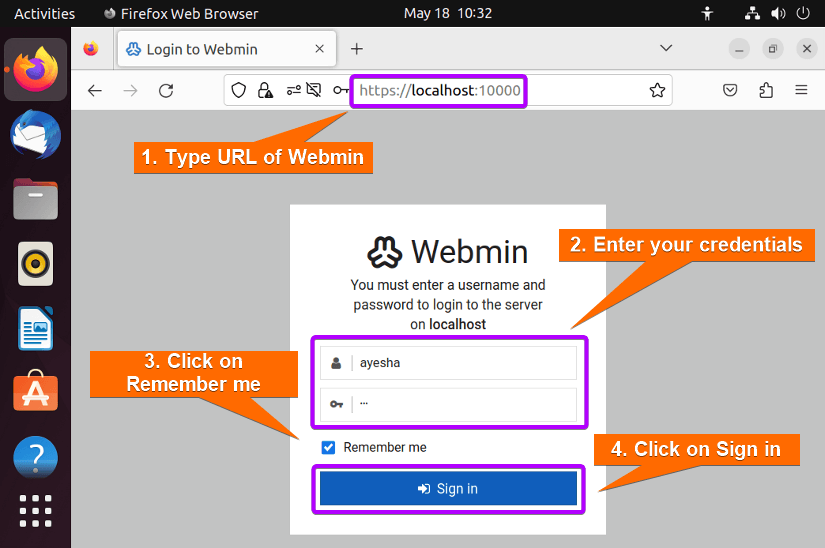
Task: Close the Firefox window
Action: [x=807, y=49]
